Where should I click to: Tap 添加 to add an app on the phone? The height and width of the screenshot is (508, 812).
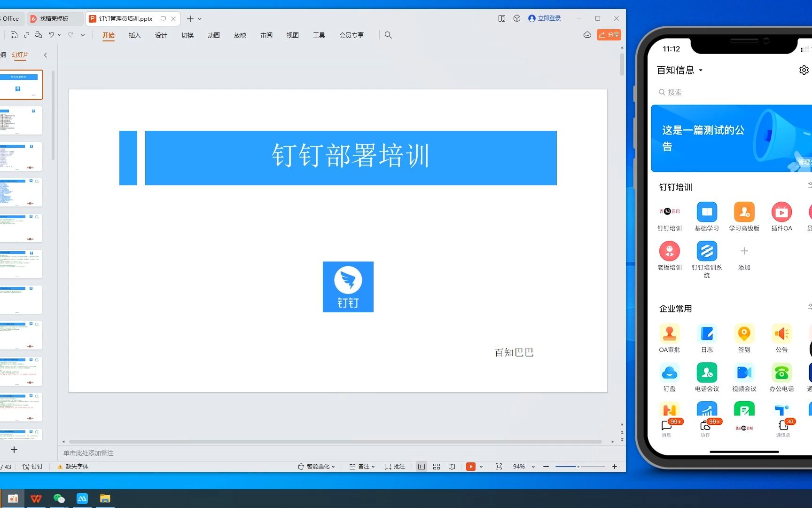744,258
